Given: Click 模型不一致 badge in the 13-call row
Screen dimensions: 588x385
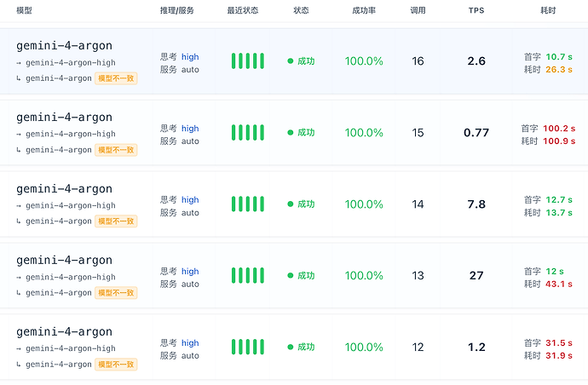Looking at the screenshot, I should pyautogui.click(x=116, y=293).
